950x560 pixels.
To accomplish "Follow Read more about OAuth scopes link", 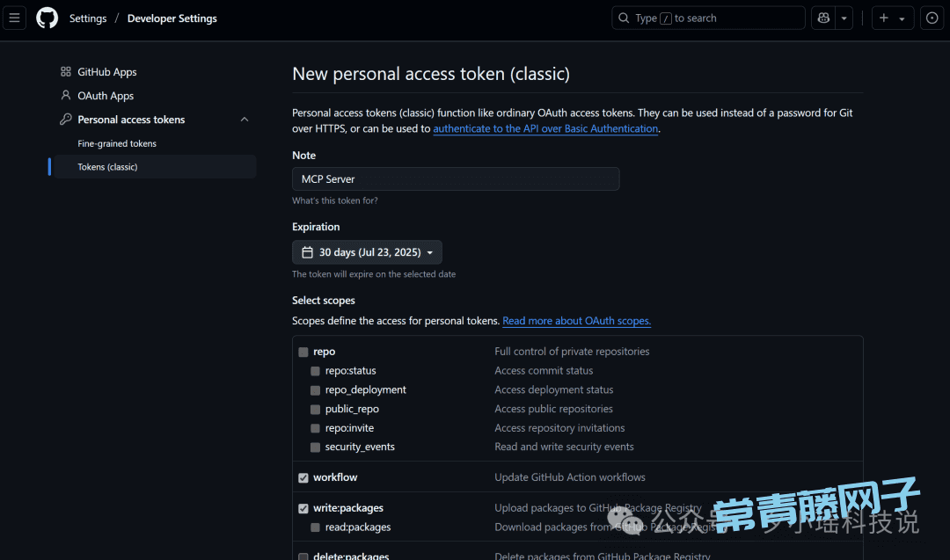I will pos(576,321).
